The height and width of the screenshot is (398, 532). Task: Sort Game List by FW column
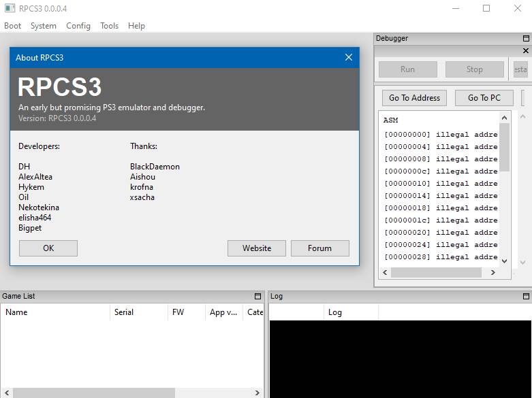click(x=187, y=312)
